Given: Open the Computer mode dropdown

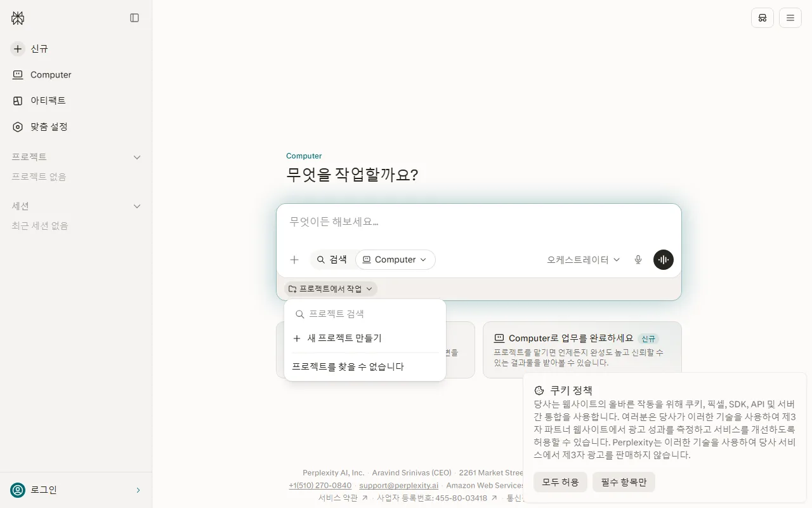Looking at the screenshot, I should [395, 260].
